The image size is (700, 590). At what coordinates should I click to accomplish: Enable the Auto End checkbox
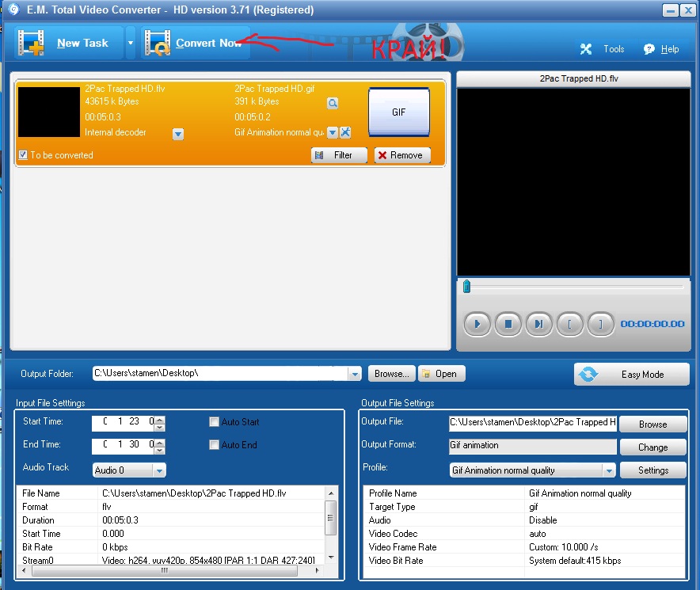click(x=214, y=445)
